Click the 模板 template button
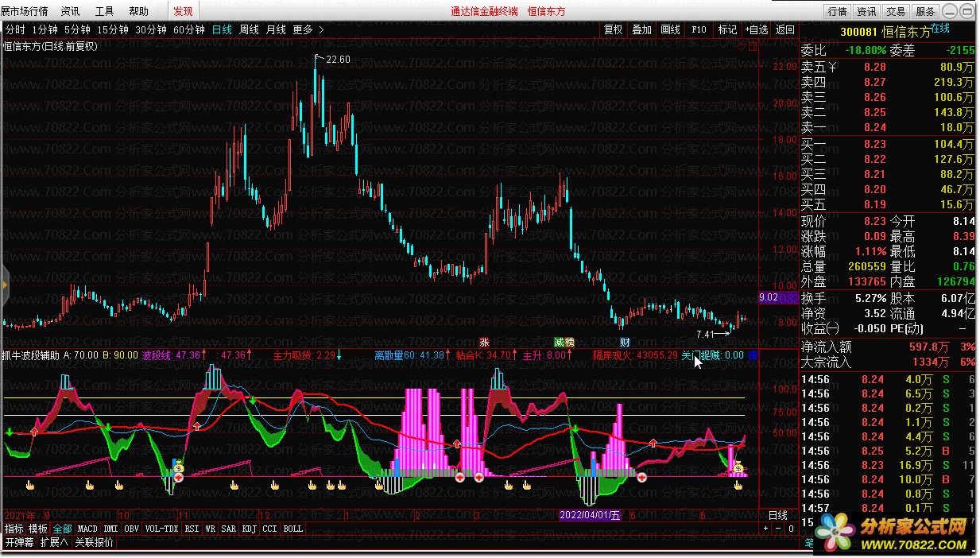 tap(38, 529)
